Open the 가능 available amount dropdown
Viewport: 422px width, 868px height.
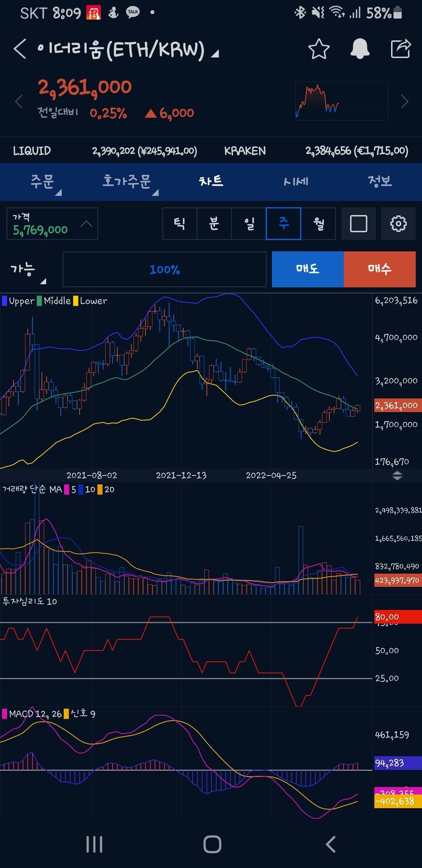click(28, 270)
